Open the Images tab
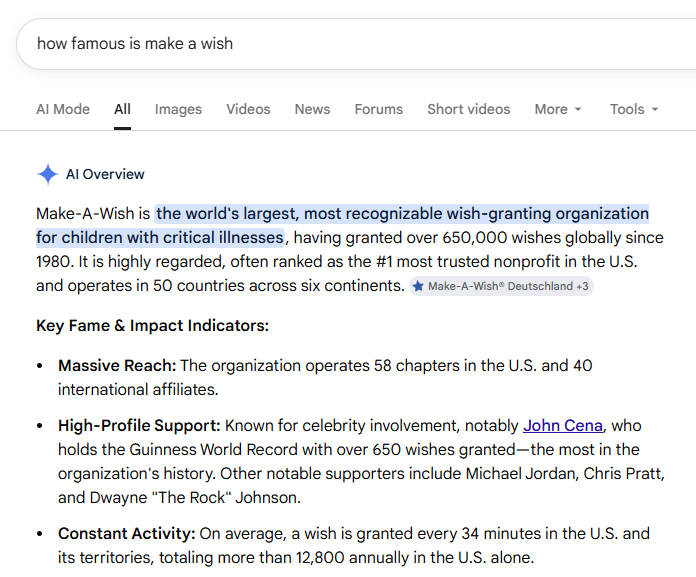 click(x=178, y=109)
